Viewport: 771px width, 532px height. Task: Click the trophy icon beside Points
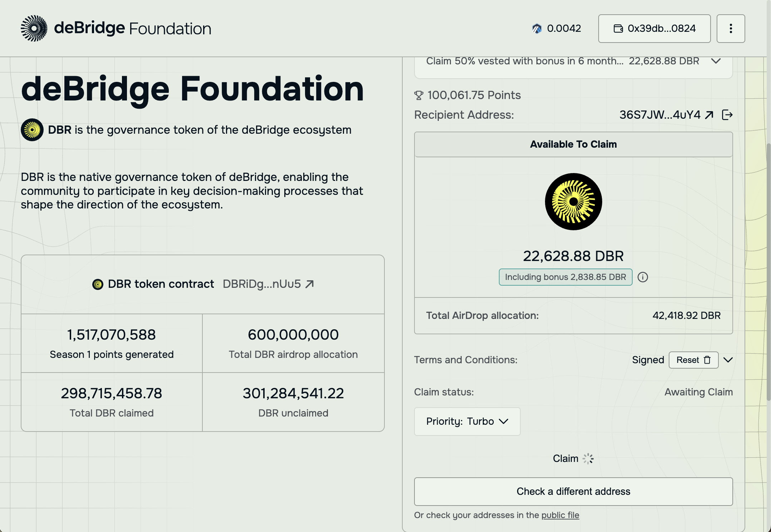click(419, 95)
